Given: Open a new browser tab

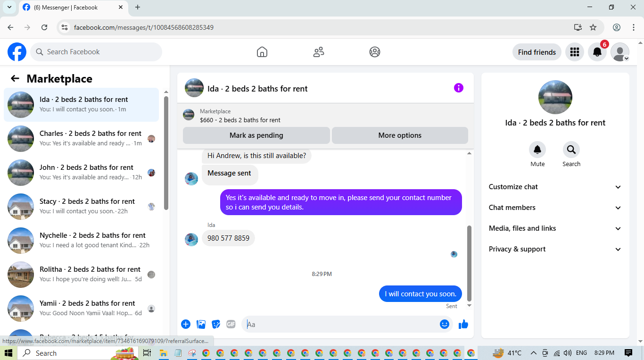Looking at the screenshot, I should [x=138, y=7].
